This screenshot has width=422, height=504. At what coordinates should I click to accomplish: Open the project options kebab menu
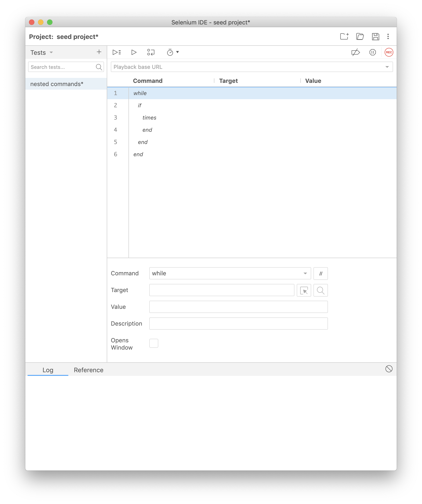click(x=388, y=36)
